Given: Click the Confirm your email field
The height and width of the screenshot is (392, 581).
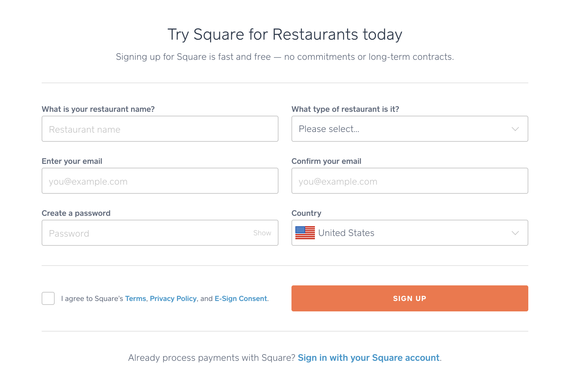Looking at the screenshot, I should pyautogui.click(x=410, y=181).
